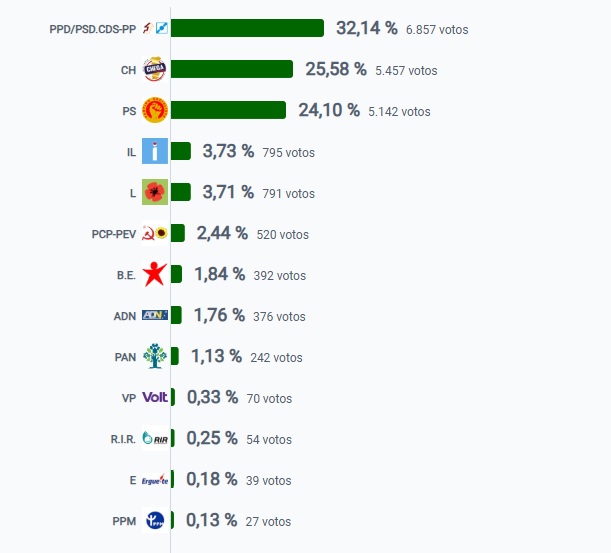Click the PS 24,10 % green bar
The width and height of the screenshot is (611, 553).
[228, 110]
